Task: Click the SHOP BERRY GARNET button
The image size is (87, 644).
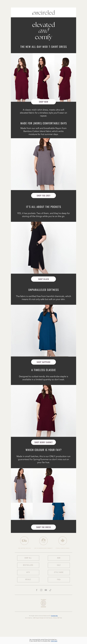Action: point(43,442)
